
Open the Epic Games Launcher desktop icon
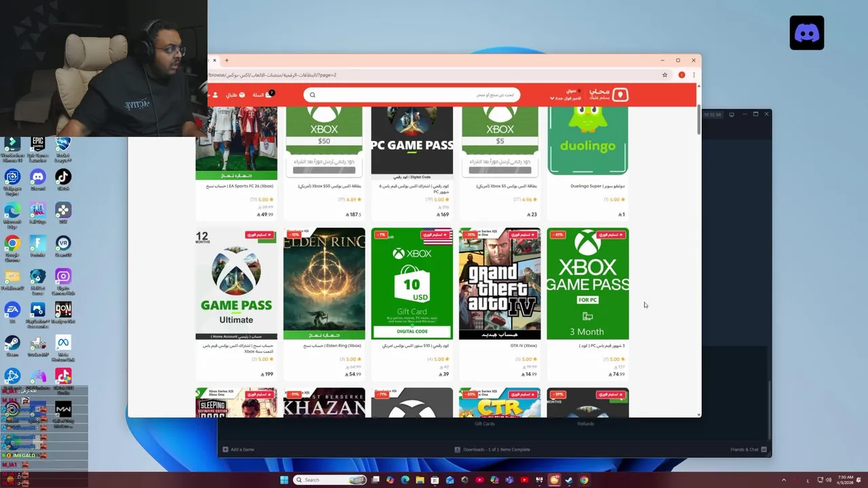(38, 149)
